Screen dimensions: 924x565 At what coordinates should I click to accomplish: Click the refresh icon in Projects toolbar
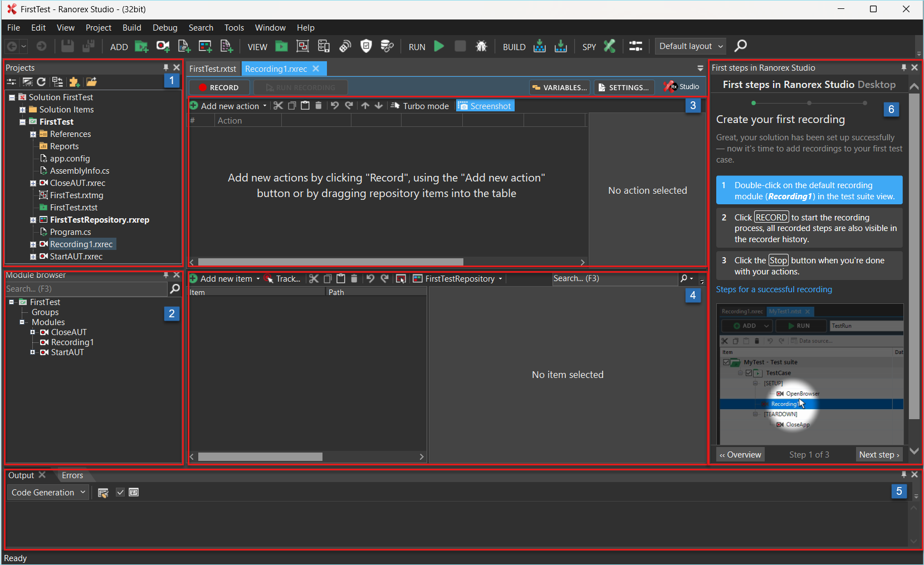(x=41, y=82)
